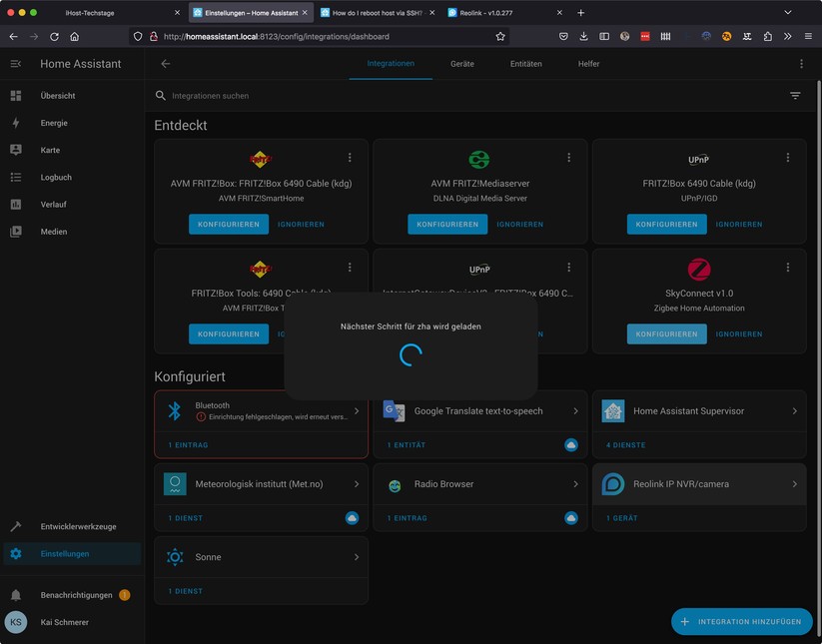Switch to the Reolink browser tab
Viewport: 822px width, 644px height.
pos(499,14)
